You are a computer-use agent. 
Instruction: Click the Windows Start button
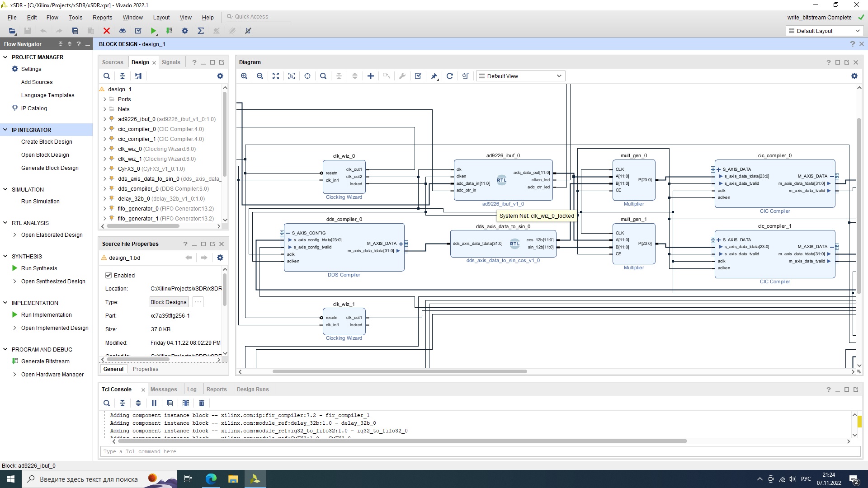point(11,479)
